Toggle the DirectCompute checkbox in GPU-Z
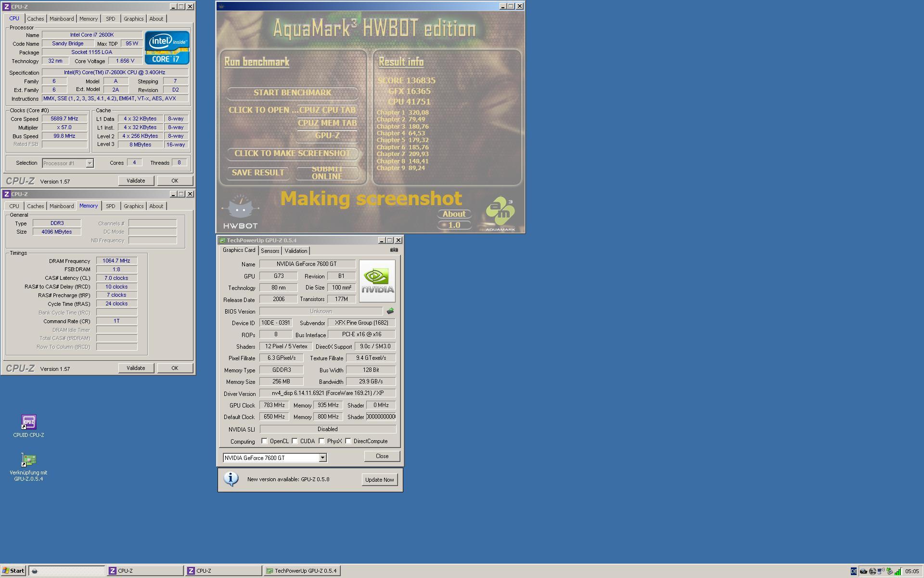924x578 pixels. pyautogui.click(x=348, y=441)
